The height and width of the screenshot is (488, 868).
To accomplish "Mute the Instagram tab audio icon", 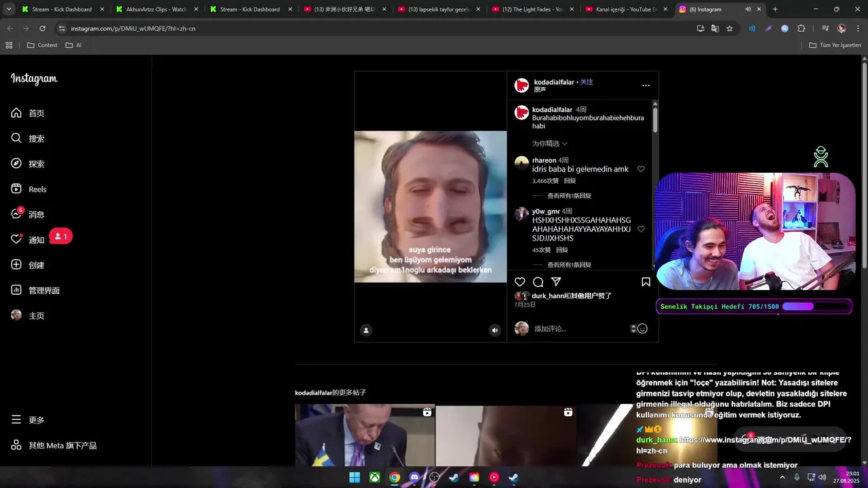I will click(748, 9).
